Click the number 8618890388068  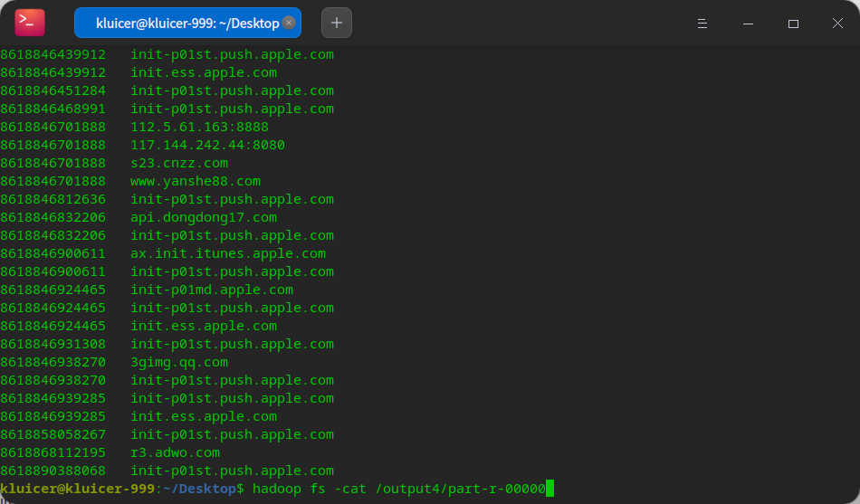tap(53, 471)
